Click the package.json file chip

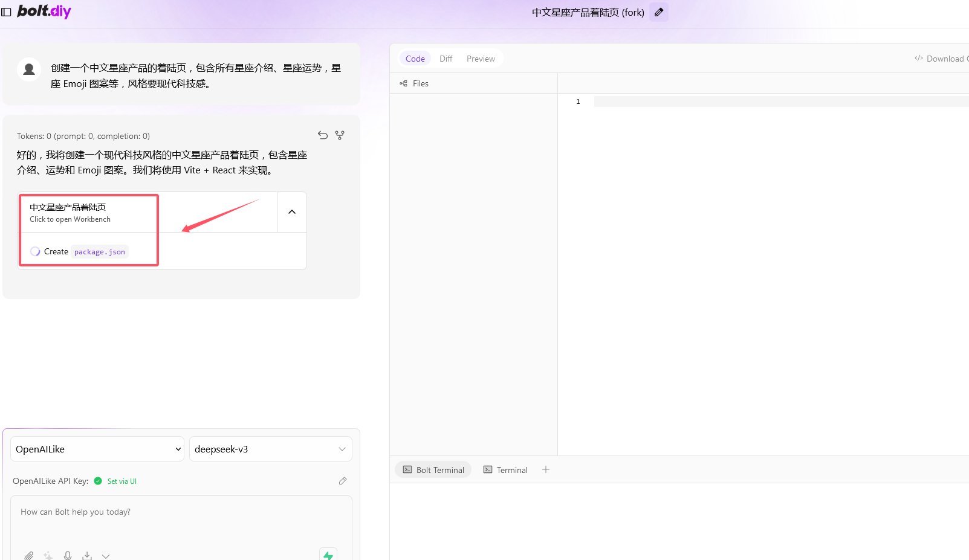pyautogui.click(x=100, y=252)
